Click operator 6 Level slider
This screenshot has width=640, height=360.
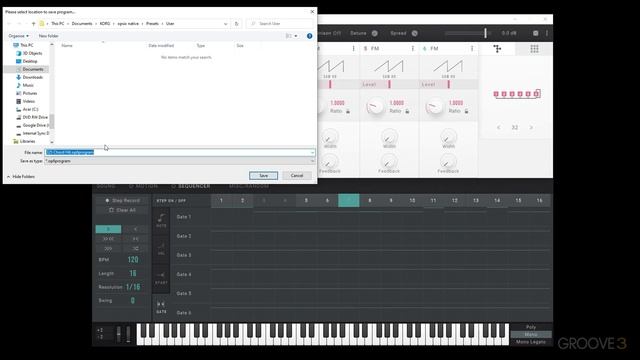[x=448, y=84]
